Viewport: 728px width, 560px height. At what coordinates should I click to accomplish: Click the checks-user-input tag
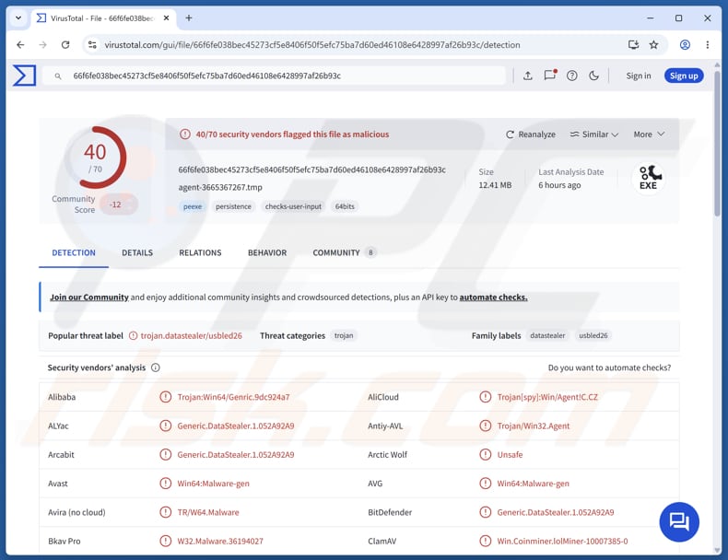[x=293, y=206]
